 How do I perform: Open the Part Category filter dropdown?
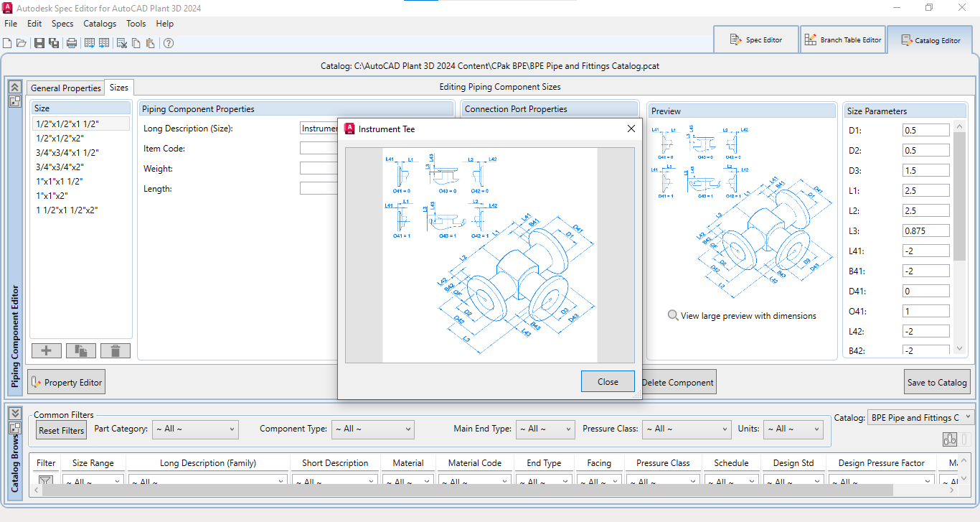(194, 429)
